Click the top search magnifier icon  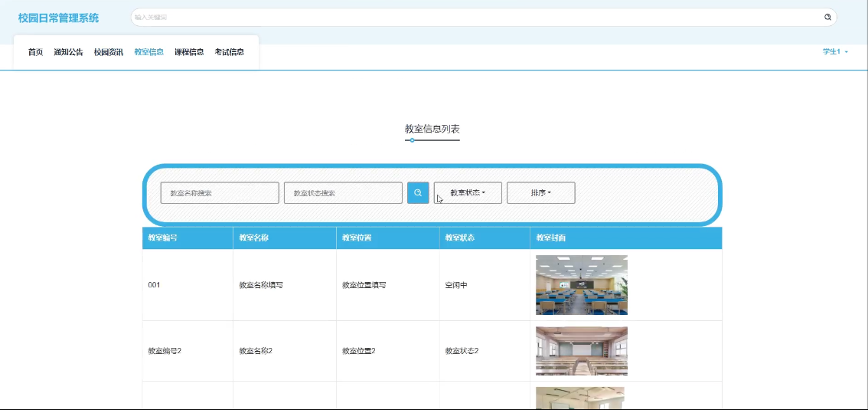point(827,17)
